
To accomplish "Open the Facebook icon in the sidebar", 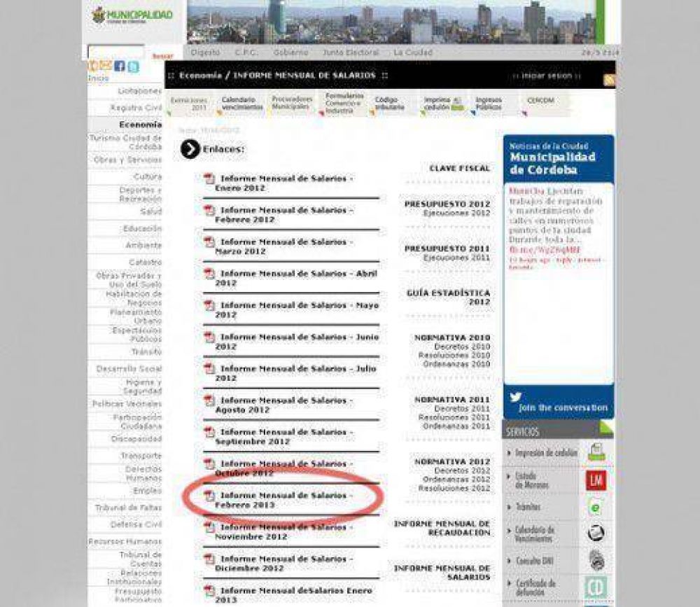I will click(119, 66).
